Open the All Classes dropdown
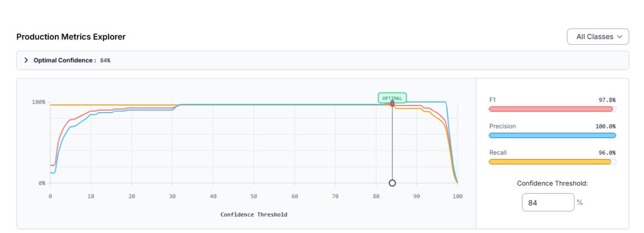The width and height of the screenshot is (644, 233). pyautogui.click(x=598, y=37)
